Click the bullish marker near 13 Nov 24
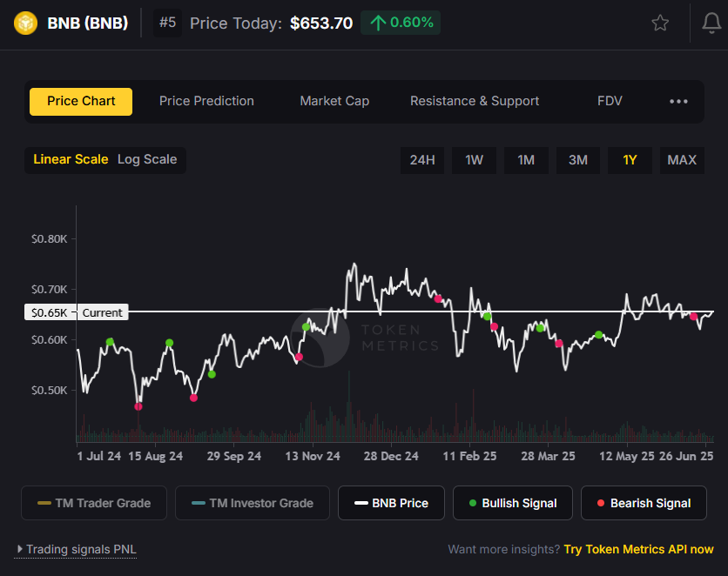Image resolution: width=728 pixels, height=576 pixels. click(306, 327)
